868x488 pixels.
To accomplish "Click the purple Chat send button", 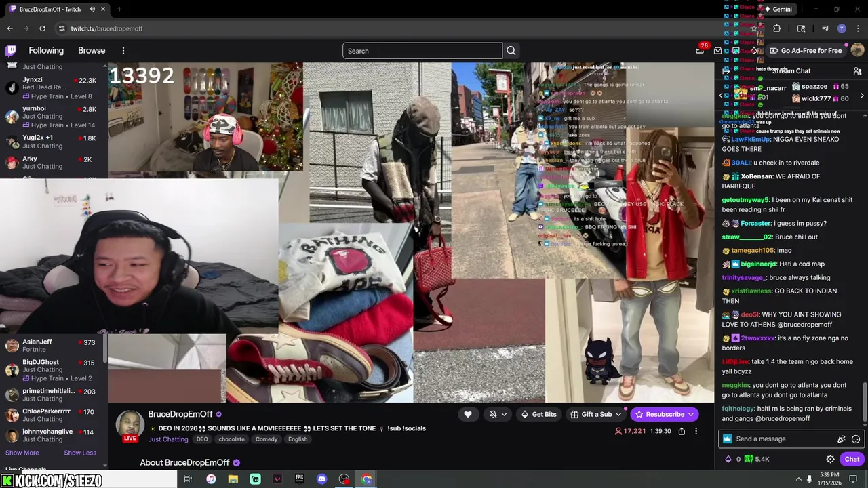I will coord(852,459).
